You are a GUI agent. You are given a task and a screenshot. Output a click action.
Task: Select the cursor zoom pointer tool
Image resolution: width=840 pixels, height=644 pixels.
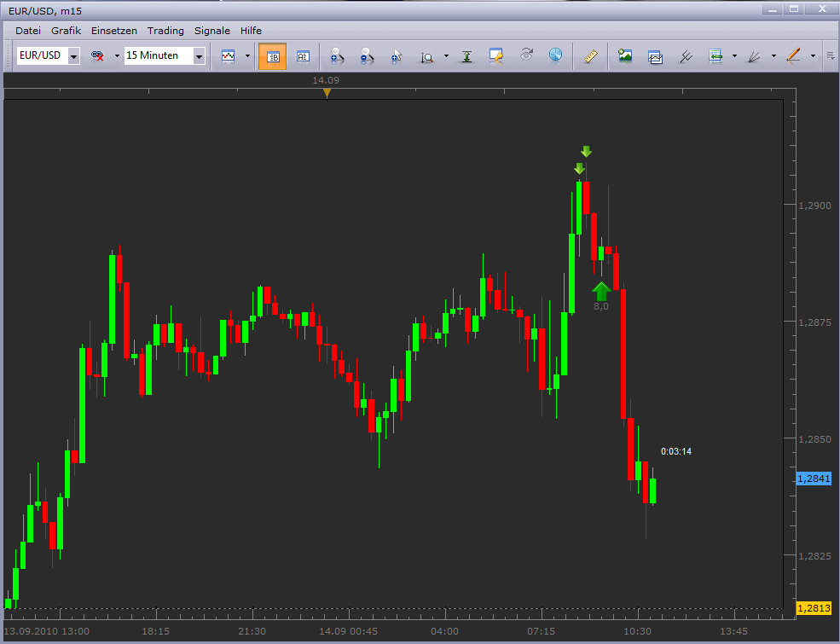397,56
